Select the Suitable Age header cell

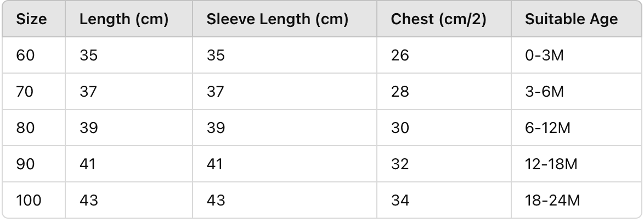tap(571, 20)
